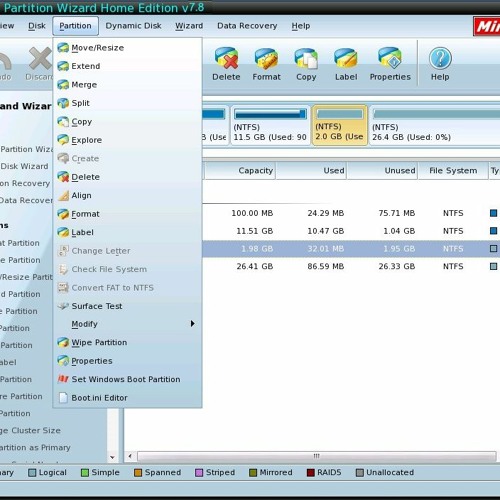This screenshot has height=500, width=500.
Task: Select the 26.41 GB partition row
Action: pyautogui.click(x=351, y=266)
